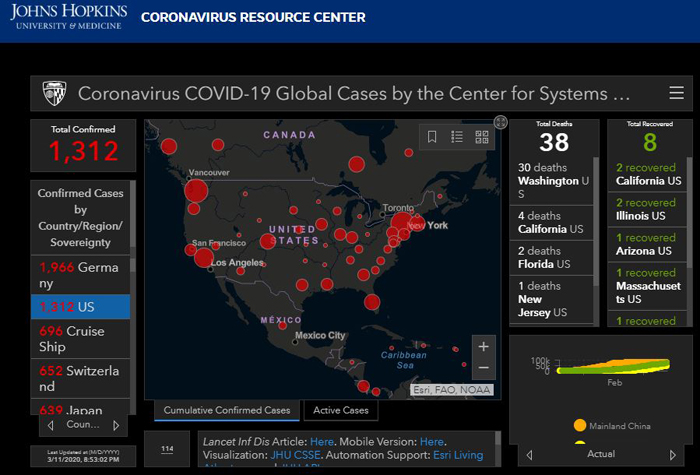Click the large red circle near New York
This screenshot has width=700, height=475.
coord(401,223)
